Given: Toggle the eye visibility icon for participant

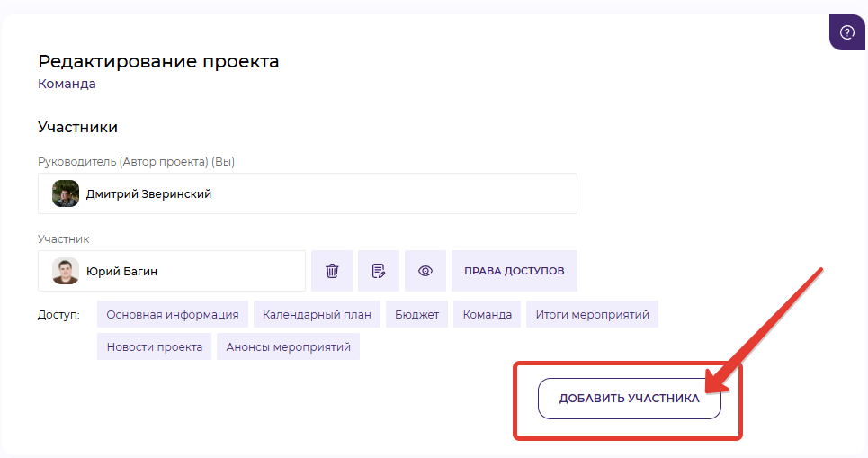Looking at the screenshot, I should click(425, 271).
